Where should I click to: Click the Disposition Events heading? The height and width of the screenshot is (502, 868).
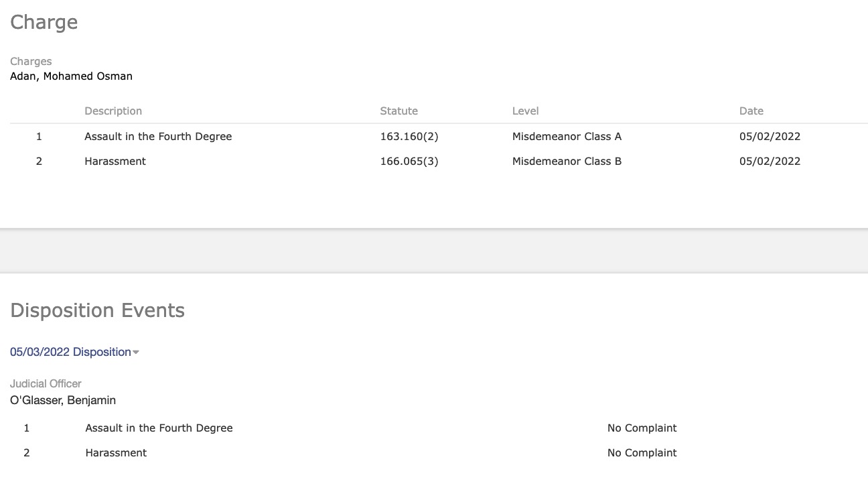[97, 310]
